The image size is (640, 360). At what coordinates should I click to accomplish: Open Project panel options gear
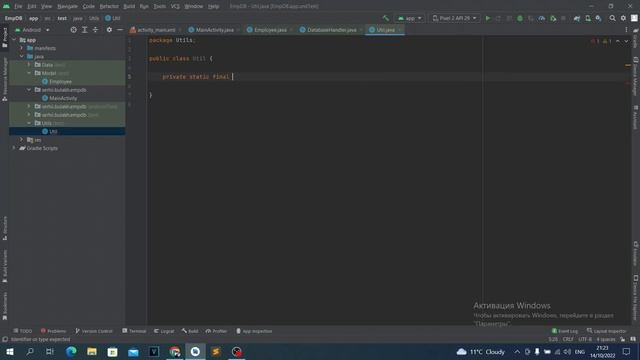[109, 30]
